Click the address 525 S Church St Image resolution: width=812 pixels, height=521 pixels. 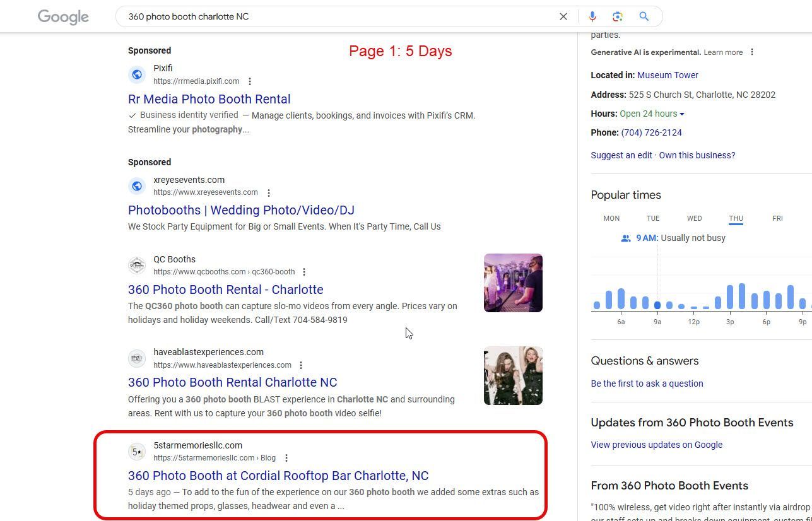click(x=702, y=95)
